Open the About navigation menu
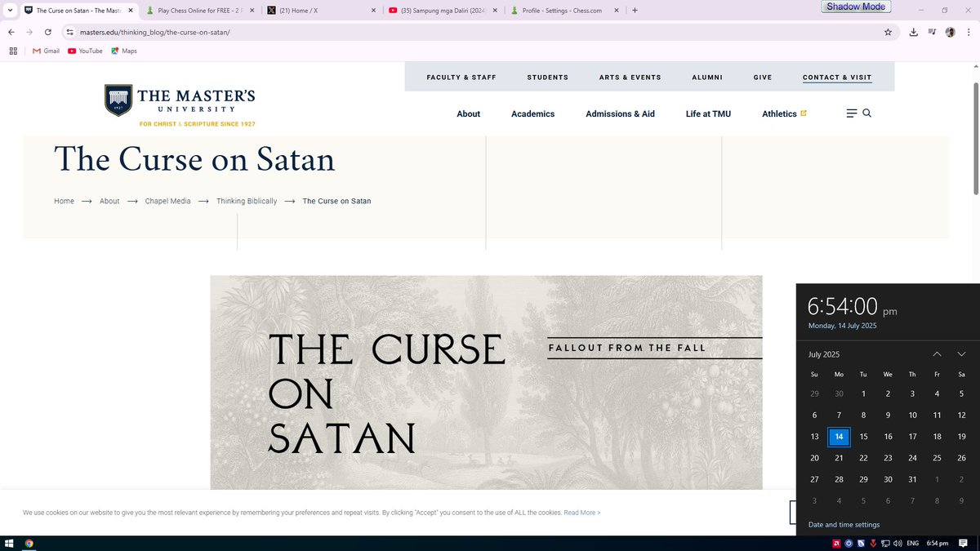The width and height of the screenshot is (980, 551). point(469,114)
